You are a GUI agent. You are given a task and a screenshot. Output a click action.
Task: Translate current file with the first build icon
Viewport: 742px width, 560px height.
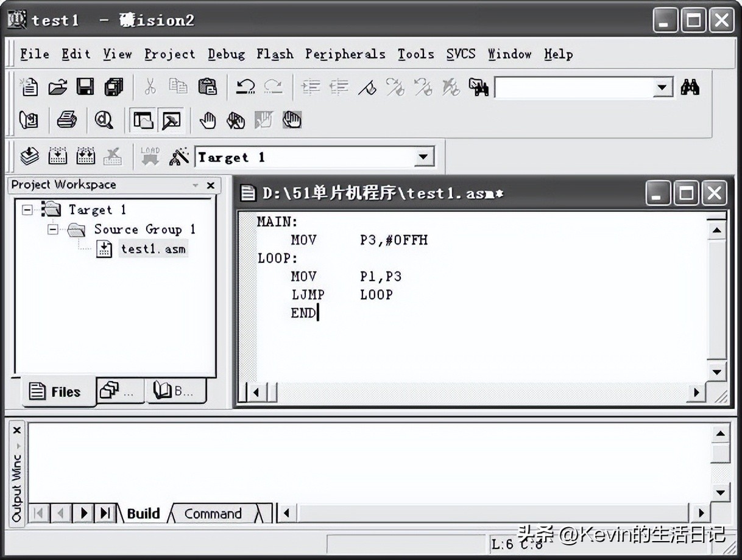29,157
